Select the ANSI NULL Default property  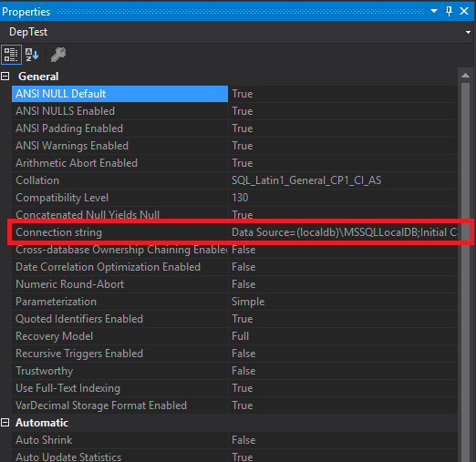click(x=119, y=94)
